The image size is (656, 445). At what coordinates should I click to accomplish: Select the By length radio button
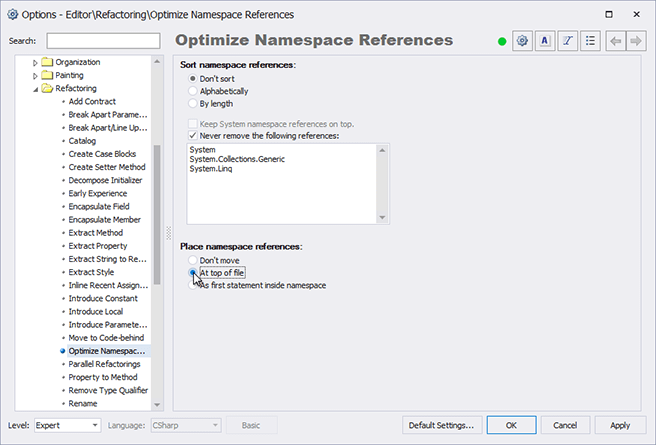194,104
